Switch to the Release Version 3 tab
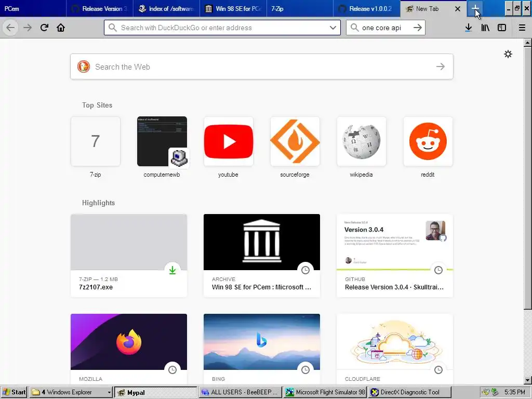Image resolution: width=532 pixels, height=399 pixels. point(100,8)
